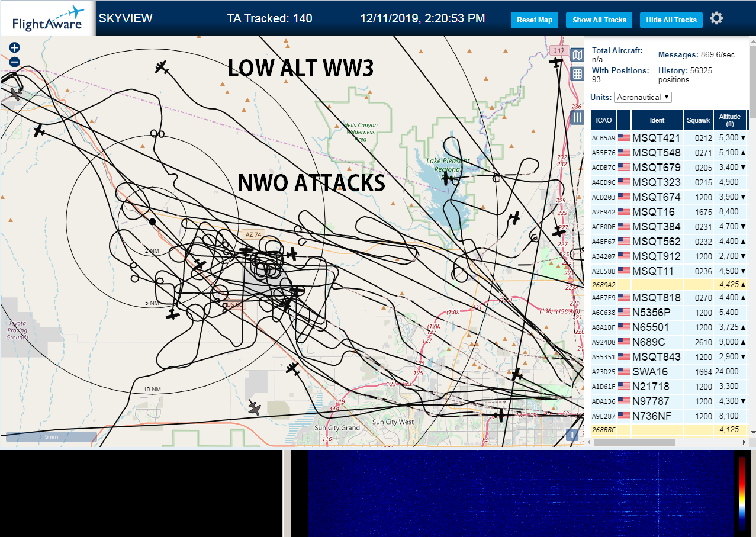Screen dimensions: 756x537
Task: Sort table by Altitude (ft) column header
Action: coord(731,120)
